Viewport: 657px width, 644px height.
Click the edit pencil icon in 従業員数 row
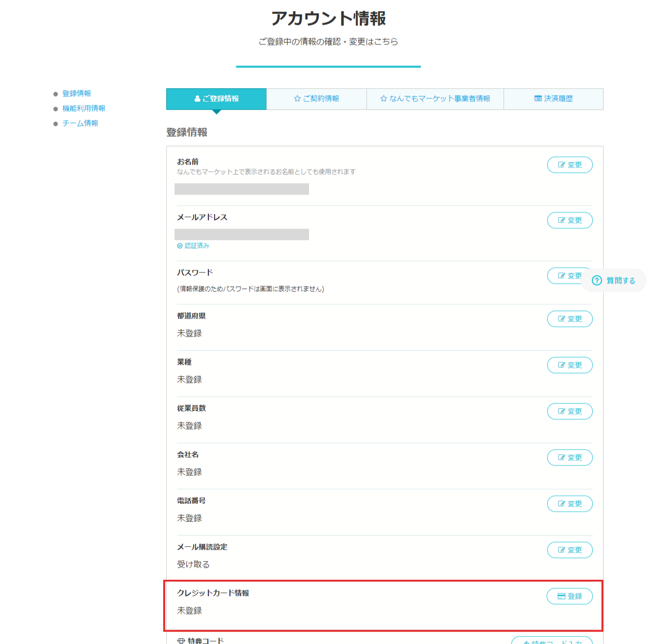click(562, 411)
